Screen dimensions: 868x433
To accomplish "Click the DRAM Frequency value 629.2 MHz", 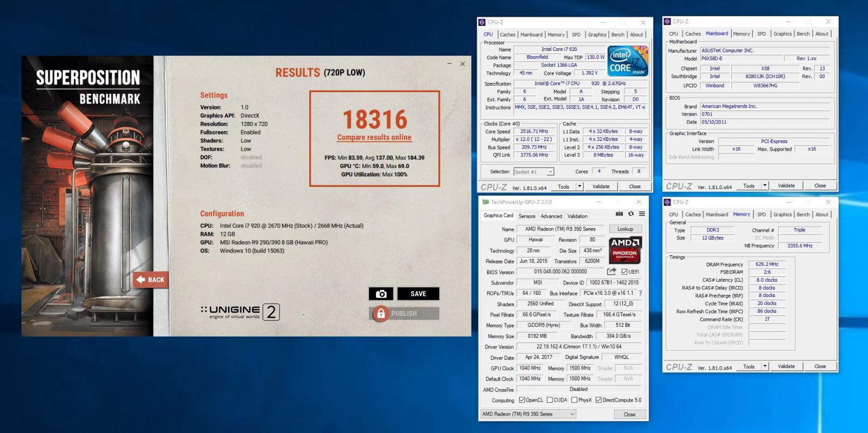I will (767, 264).
